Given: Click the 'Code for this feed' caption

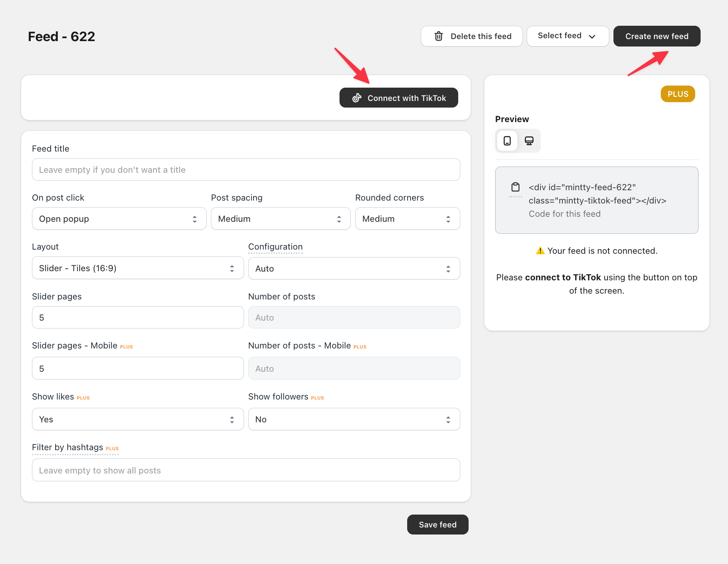Looking at the screenshot, I should pyautogui.click(x=564, y=214).
